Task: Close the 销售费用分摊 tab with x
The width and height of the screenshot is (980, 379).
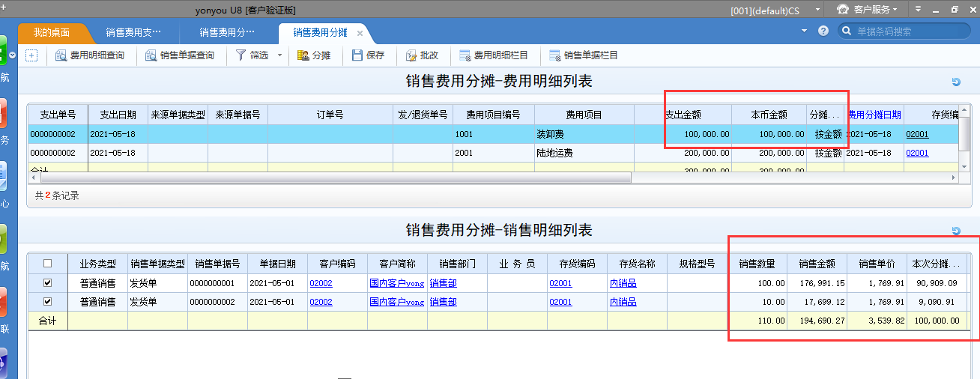Action: coord(360,33)
